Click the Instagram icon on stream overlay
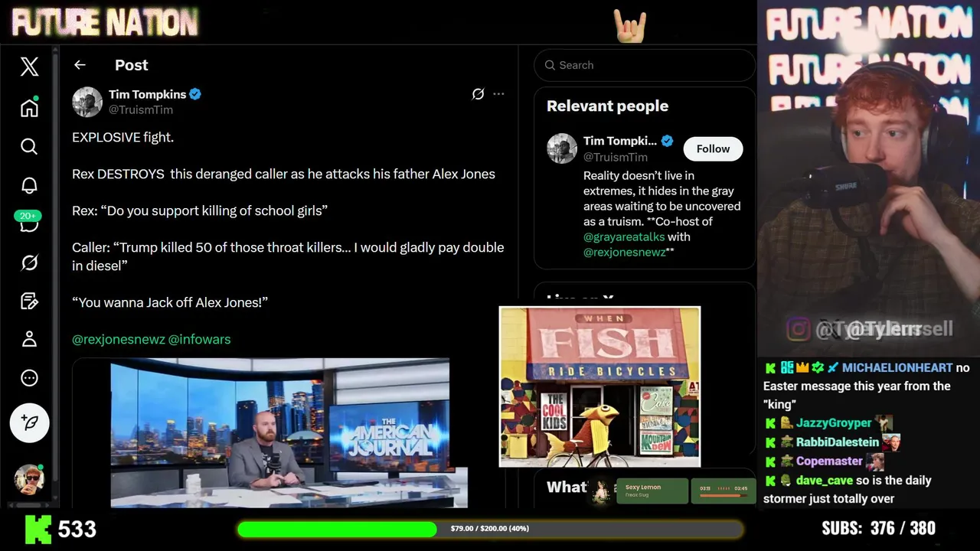 pyautogui.click(x=798, y=329)
